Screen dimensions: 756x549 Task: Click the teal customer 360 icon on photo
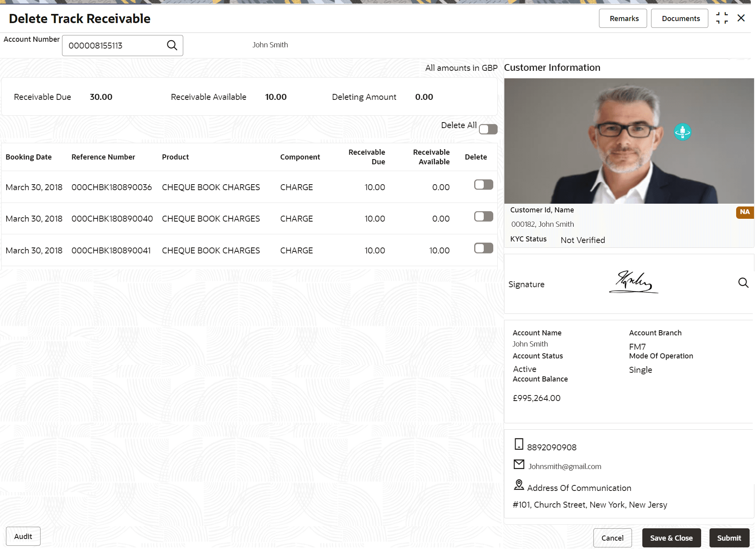click(682, 132)
